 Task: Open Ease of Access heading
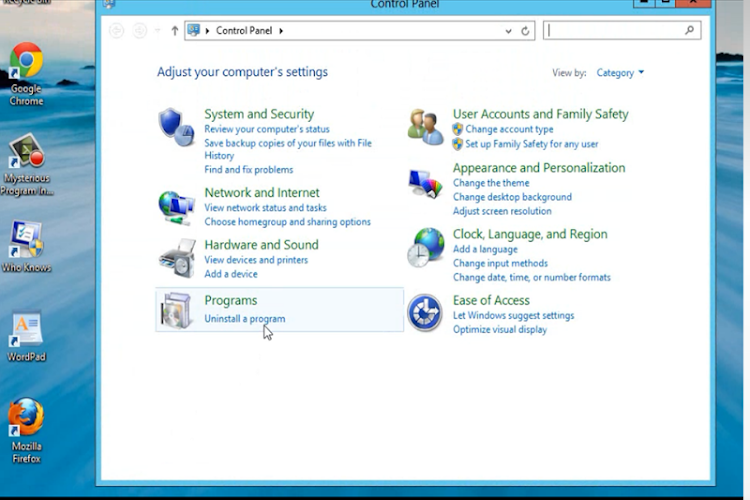[491, 300]
